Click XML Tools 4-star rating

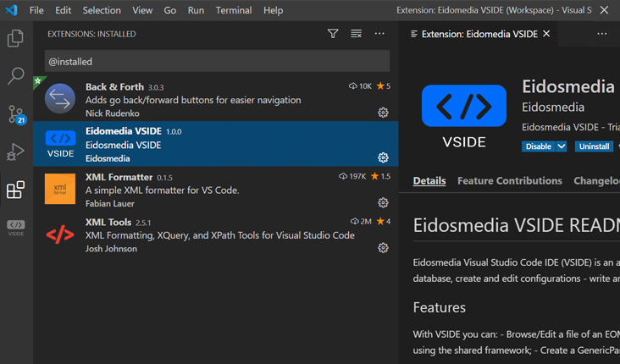(383, 221)
